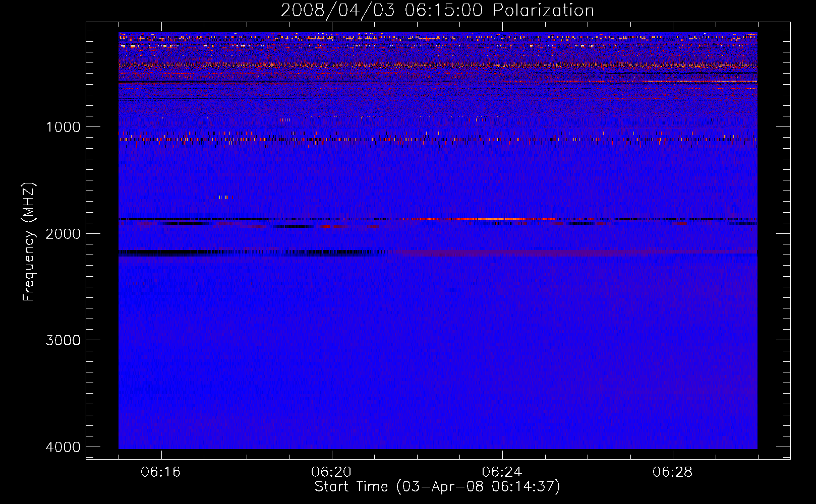Select the 4000 frequency tick label

(x=63, y=447)
